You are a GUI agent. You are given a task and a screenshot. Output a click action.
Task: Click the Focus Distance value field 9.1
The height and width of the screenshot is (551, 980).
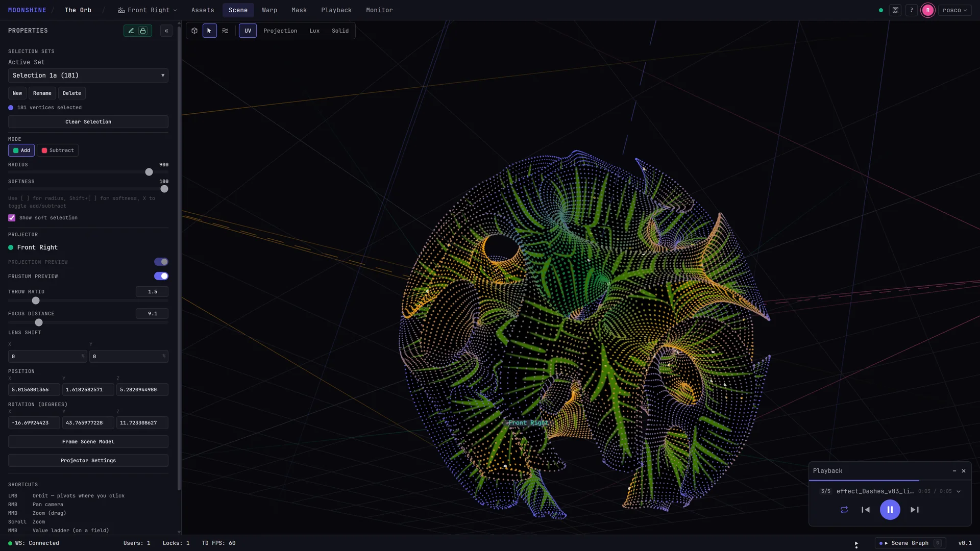tap(152, 314)
